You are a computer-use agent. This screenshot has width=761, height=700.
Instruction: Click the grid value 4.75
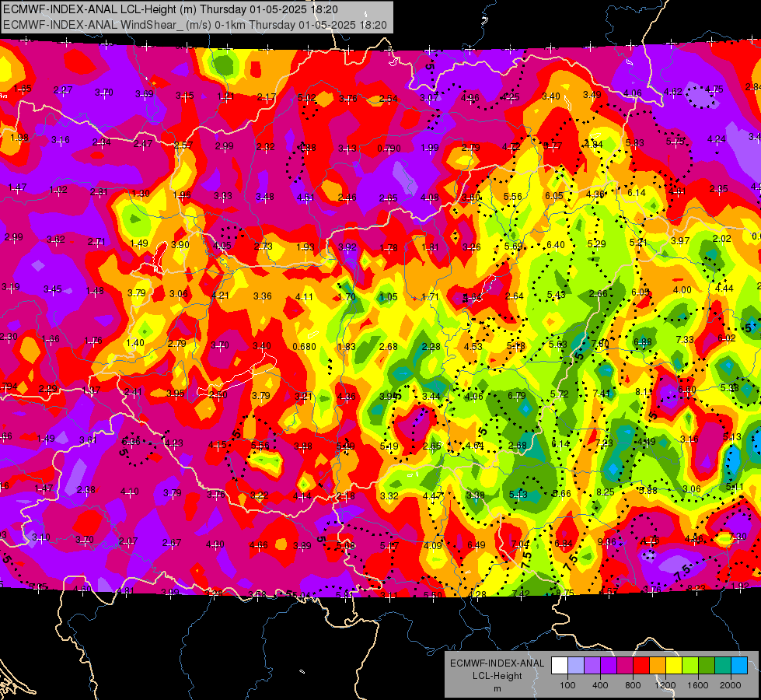click(x=714, y=89)
